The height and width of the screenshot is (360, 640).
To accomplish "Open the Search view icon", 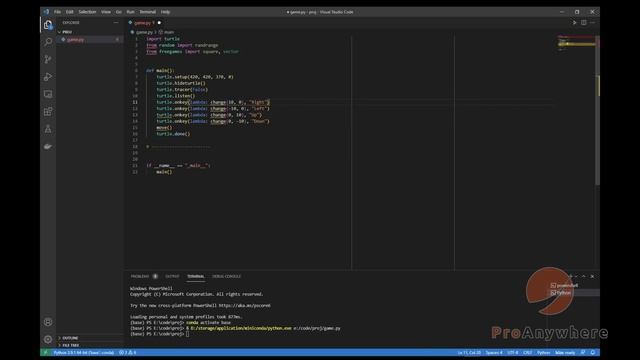I will click(48, 42).
